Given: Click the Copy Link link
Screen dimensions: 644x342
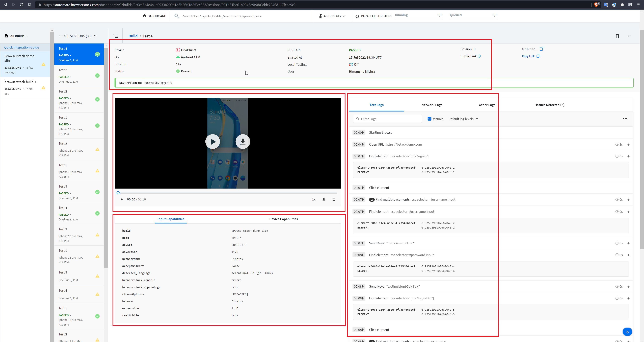Looking at the screenshot, I should [x=528, y=56].
